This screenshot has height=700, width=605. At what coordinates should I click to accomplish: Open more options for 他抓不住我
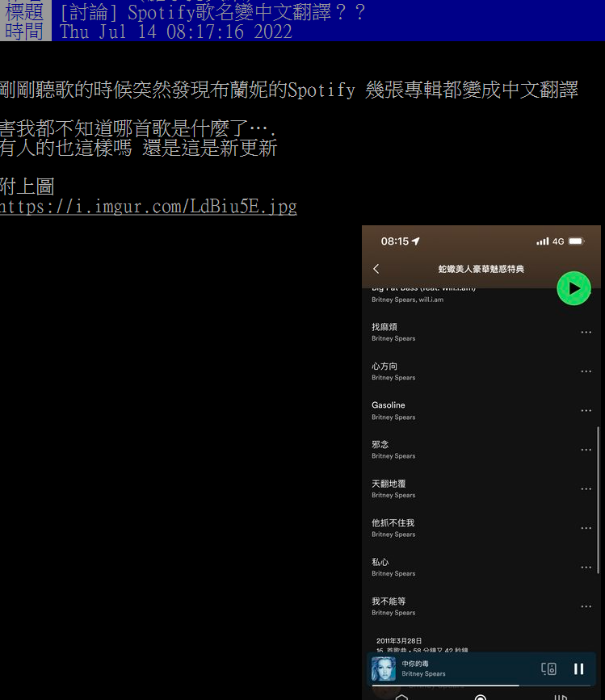(586, 528)
